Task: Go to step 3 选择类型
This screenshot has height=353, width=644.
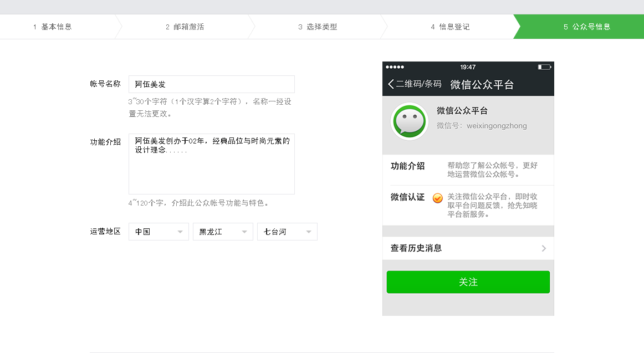Action: point(318,27)
